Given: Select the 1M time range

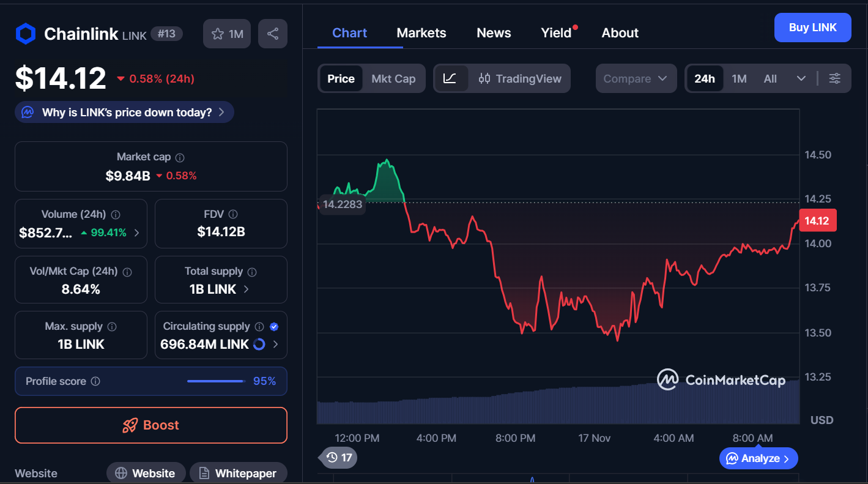Looking at the screenshot, I should pos(739,78).
